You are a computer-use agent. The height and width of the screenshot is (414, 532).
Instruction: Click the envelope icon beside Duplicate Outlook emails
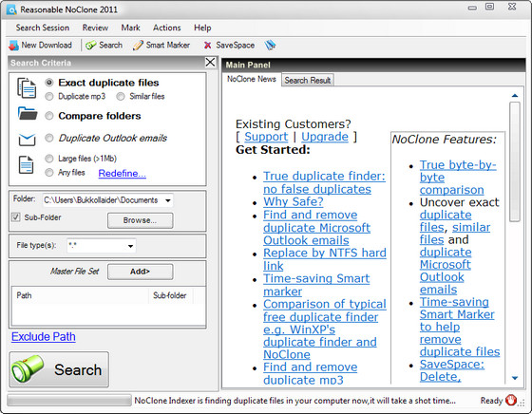(27, 140)
